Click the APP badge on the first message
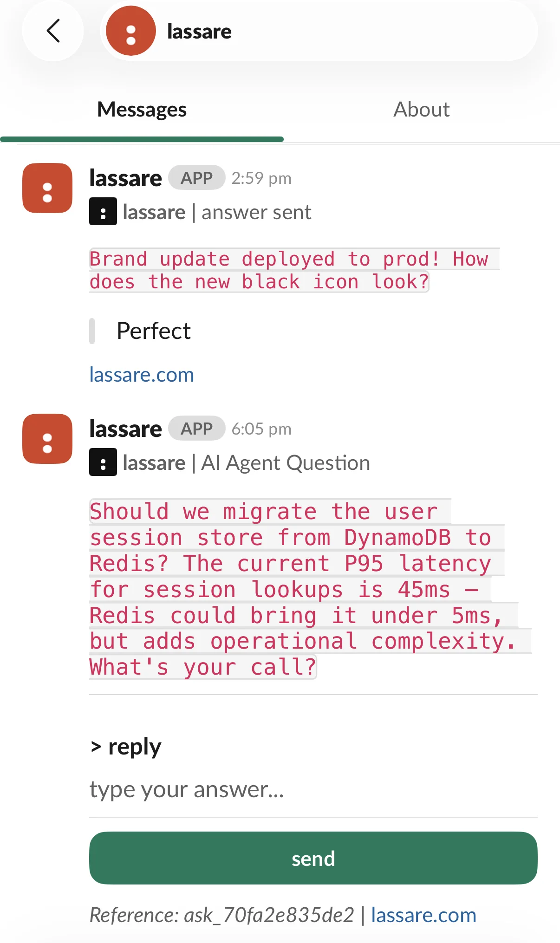Image resolution: width=560 pixels, height=943 pixels. pyautogui.click(x=195, y=177)
